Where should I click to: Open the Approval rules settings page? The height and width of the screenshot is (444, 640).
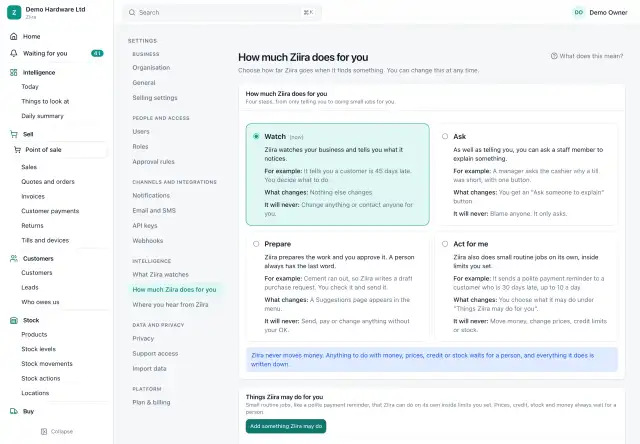[153, 162]
